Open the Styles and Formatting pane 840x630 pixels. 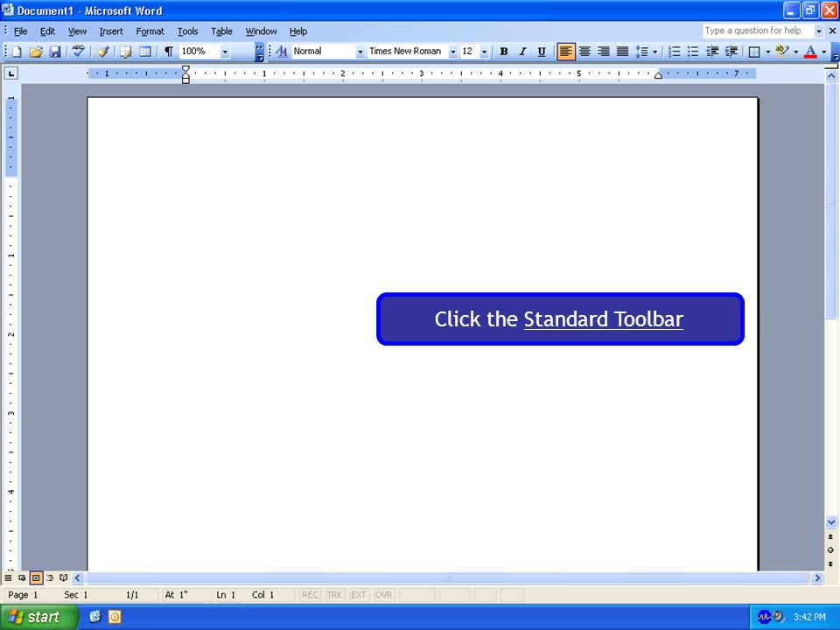282,52
